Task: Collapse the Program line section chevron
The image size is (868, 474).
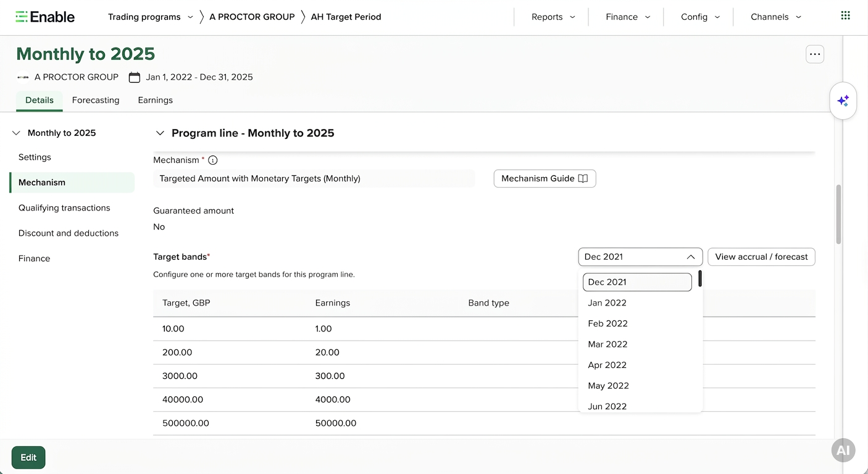Action: [x=160, y=133]
